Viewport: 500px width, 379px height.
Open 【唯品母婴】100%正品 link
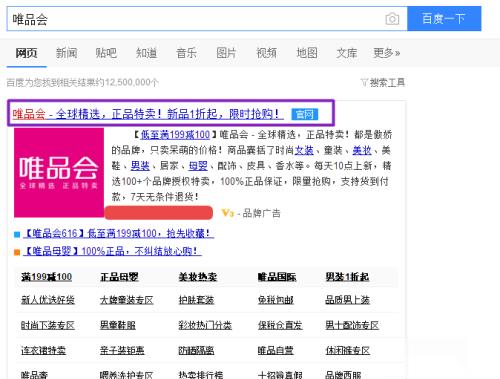(x=112, y=251)
